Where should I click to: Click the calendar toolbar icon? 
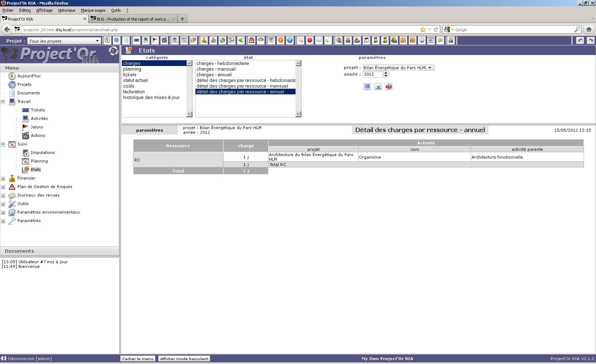coord(431,40)
